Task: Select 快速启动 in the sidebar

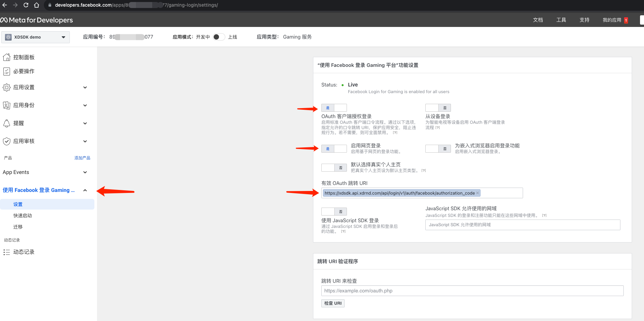Action: click(x=23, y=216)
